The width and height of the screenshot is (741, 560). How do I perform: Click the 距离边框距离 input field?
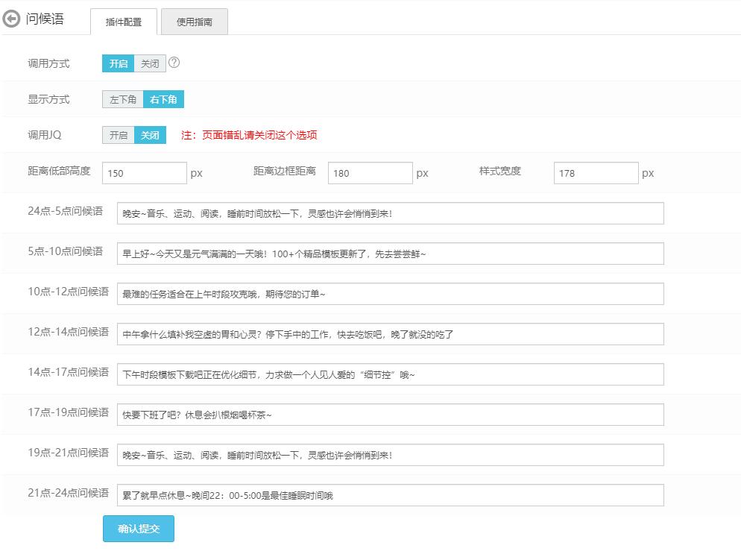(370, 173)
